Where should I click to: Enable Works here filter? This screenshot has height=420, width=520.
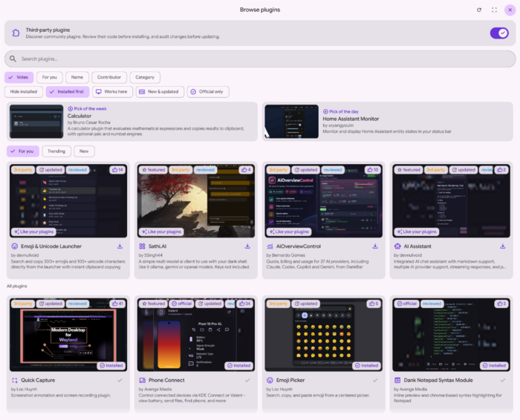(112, 92)
